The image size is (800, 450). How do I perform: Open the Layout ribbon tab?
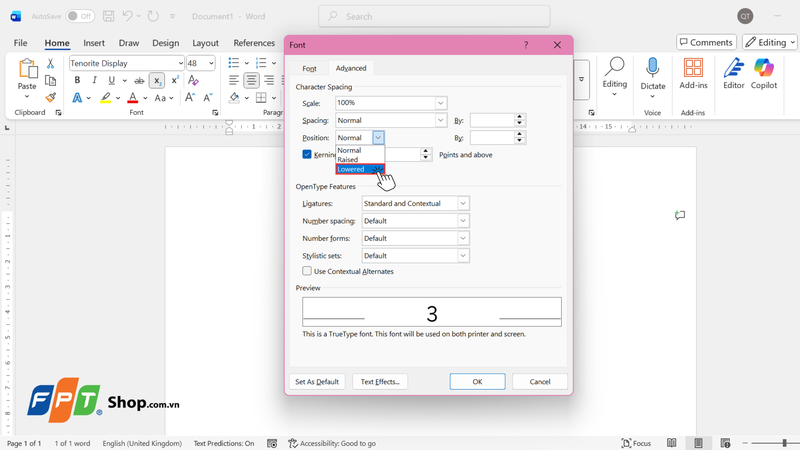pyautogui.click(x=205, y=43)
